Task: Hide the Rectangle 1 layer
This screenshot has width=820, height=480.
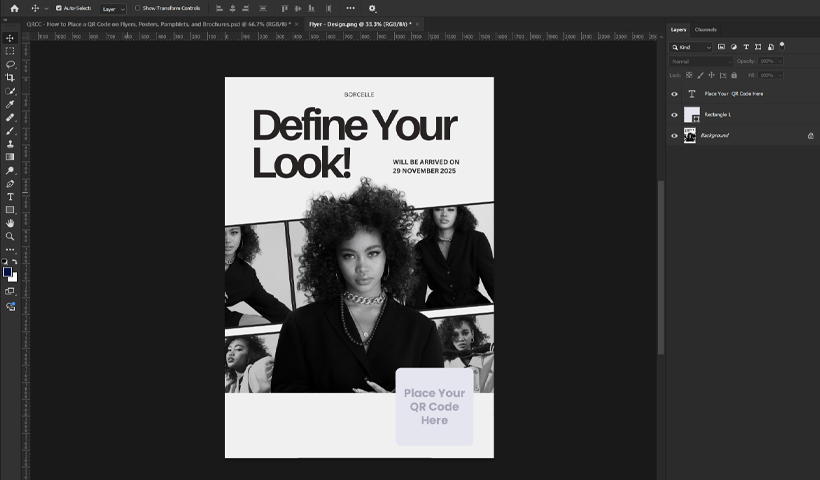Action: [674, 115]
